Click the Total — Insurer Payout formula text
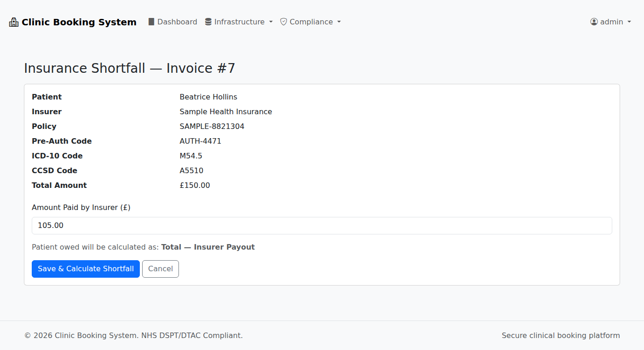Viewport: 644px width, 350px height. click(x=208, y=247)
